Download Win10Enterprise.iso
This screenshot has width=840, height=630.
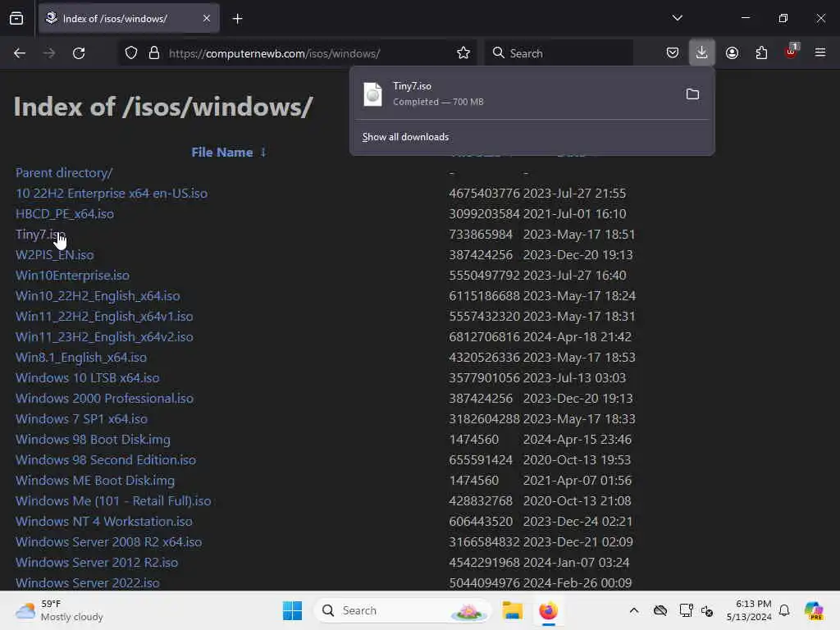coord(72,276)
